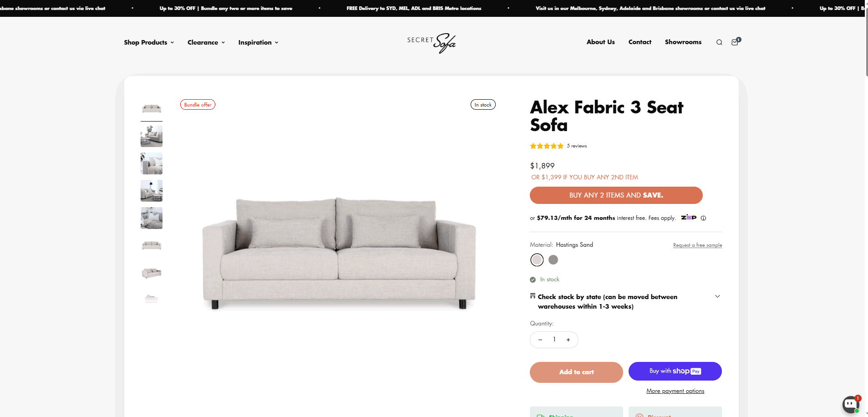This screenshot has height=417, width=868.
Task: Open the Clearance dropdown menu
Action: 206,42
